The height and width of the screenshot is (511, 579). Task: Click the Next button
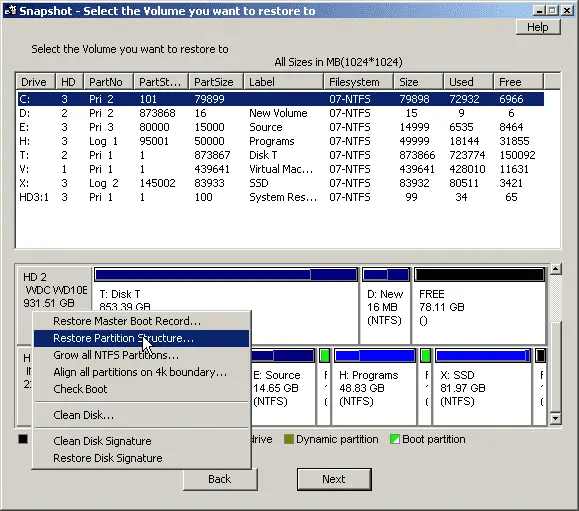click(334, 479)
